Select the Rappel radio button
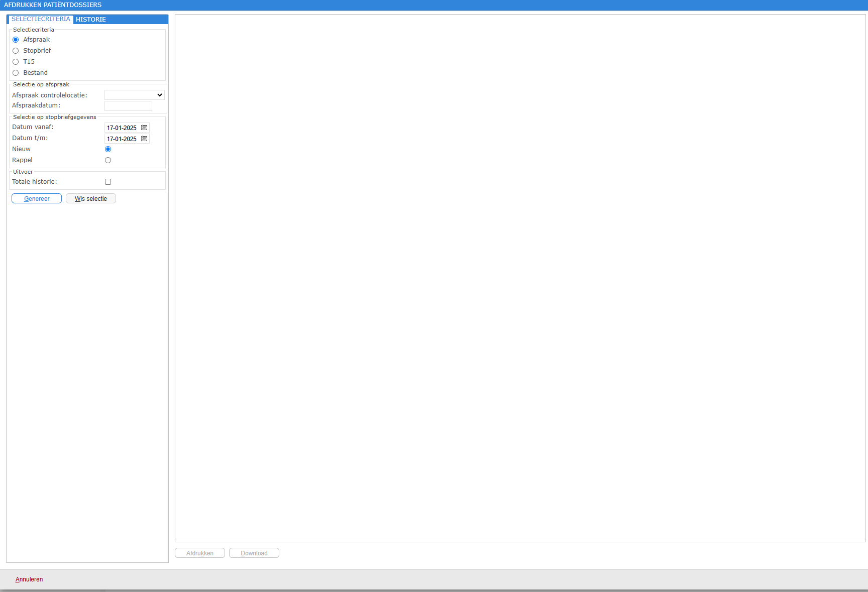 click(108, 160)
